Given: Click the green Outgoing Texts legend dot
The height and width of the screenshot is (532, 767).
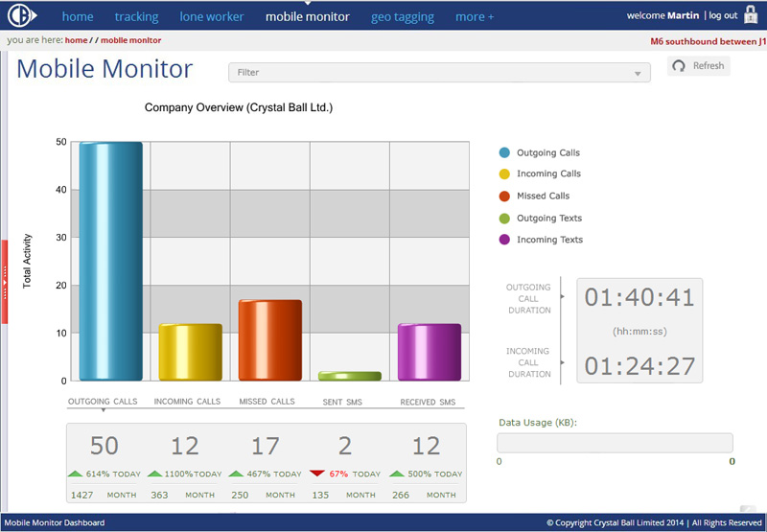Looking at the screenshot, I should pyautogui.click(x=504, y=219).
